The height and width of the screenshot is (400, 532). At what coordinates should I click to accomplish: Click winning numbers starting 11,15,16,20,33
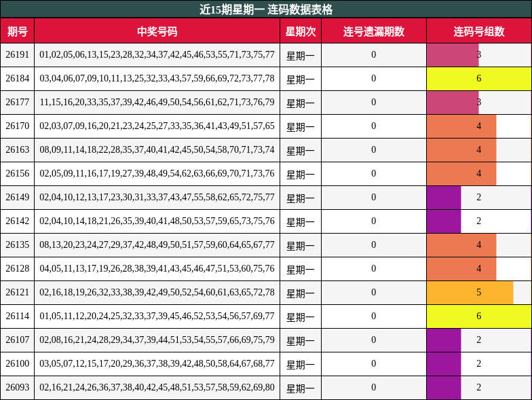157,102
